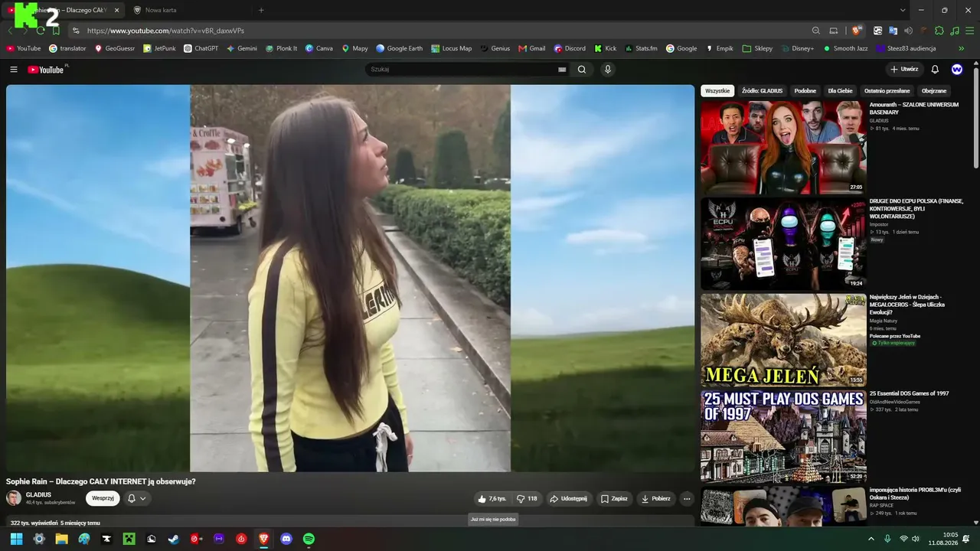Open the tab search dropdown arrow

(x=903, y=10)
